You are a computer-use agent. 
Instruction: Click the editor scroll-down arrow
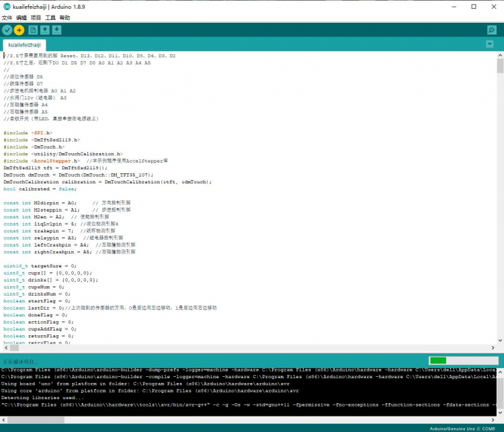pos(500,341)
